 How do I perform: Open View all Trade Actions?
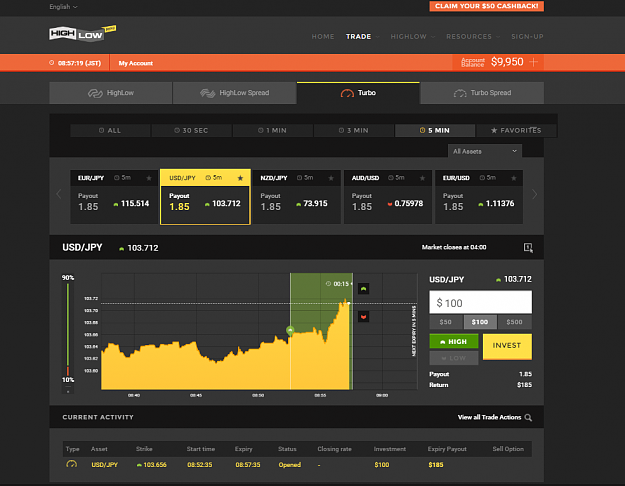(489, 417)
